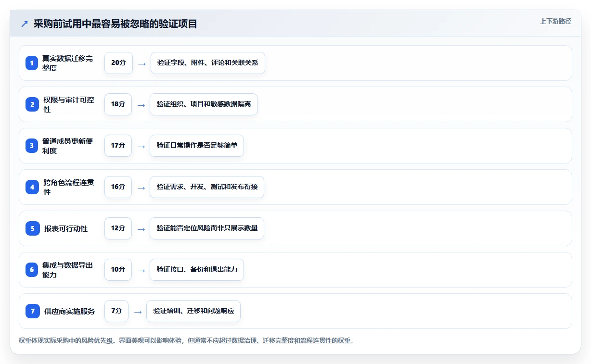591x364 pixels.
Task: Click the 跨角色流程连贯性 item title
Action: pyautogui.click(x=69, y=187)
